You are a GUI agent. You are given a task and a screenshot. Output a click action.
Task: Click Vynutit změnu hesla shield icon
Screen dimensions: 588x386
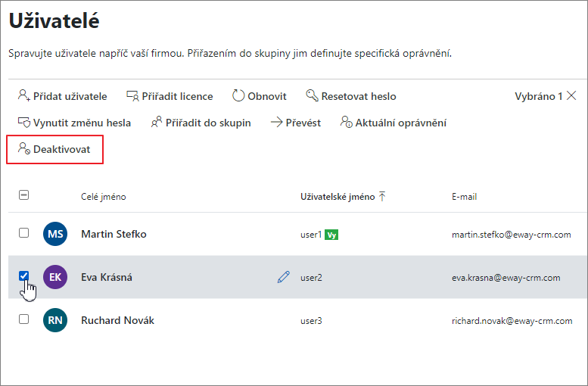click(x=24, y=123)
